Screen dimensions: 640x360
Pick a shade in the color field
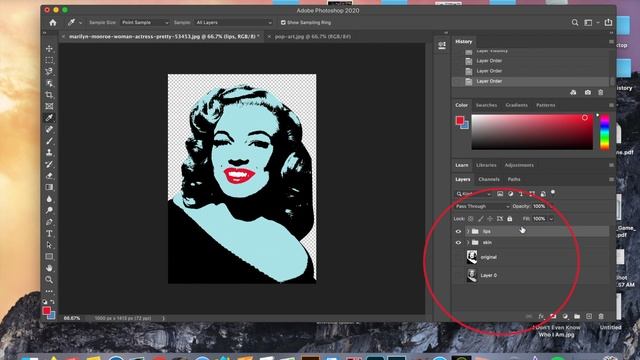click(532, 132)
